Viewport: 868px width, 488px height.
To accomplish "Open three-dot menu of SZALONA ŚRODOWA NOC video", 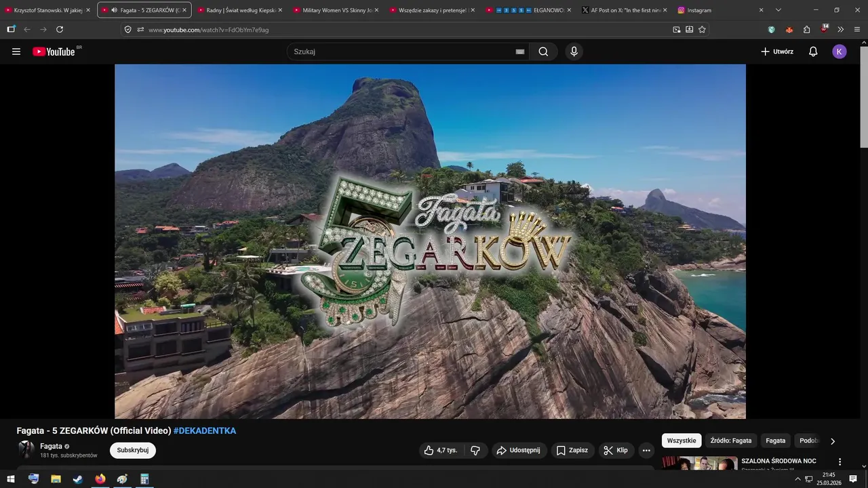I will coord(840,462).
